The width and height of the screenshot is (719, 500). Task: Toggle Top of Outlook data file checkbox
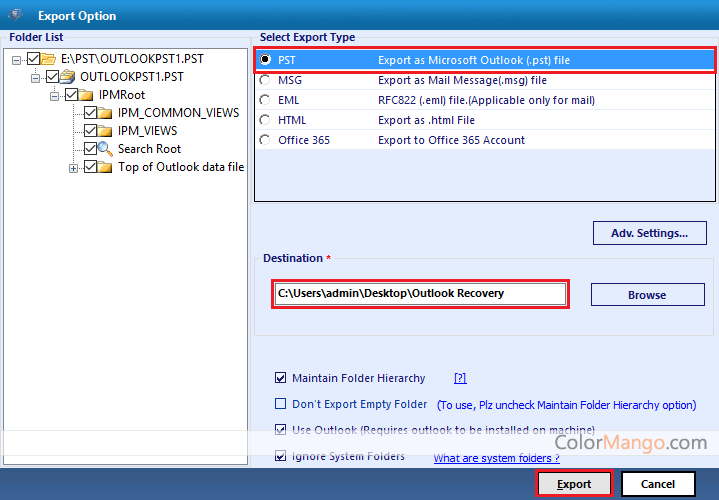pyautogui.click(x=90, y=167)
